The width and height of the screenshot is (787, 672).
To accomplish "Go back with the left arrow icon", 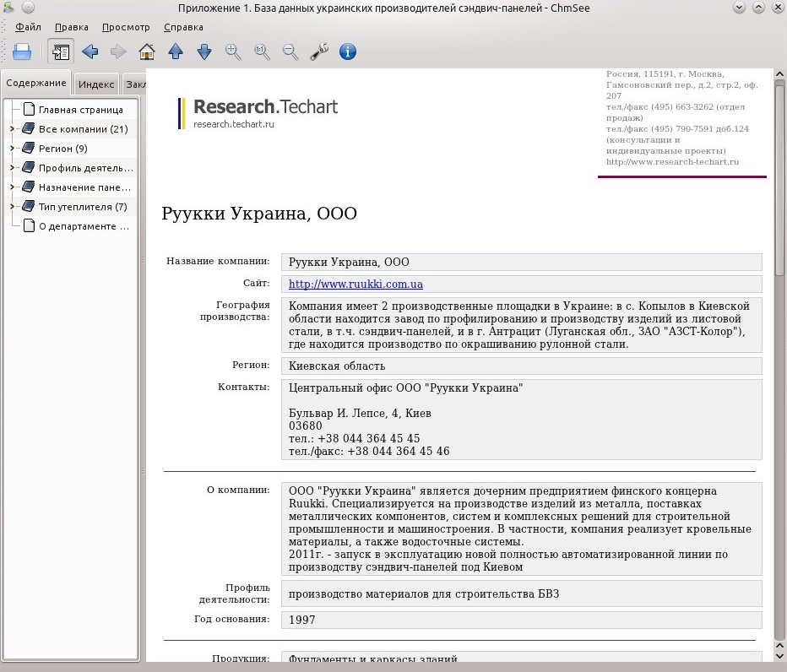I will tap(90, 51).
